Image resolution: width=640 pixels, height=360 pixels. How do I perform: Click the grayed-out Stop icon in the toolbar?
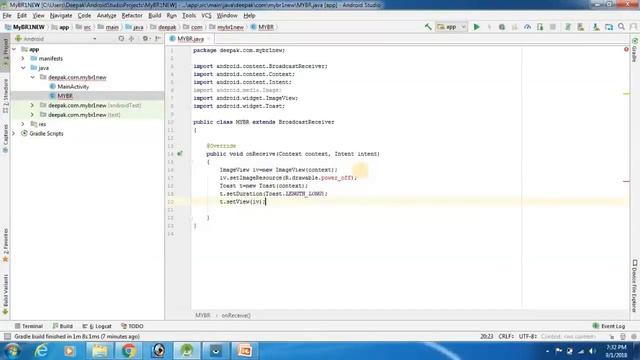[x=553, y=27]
